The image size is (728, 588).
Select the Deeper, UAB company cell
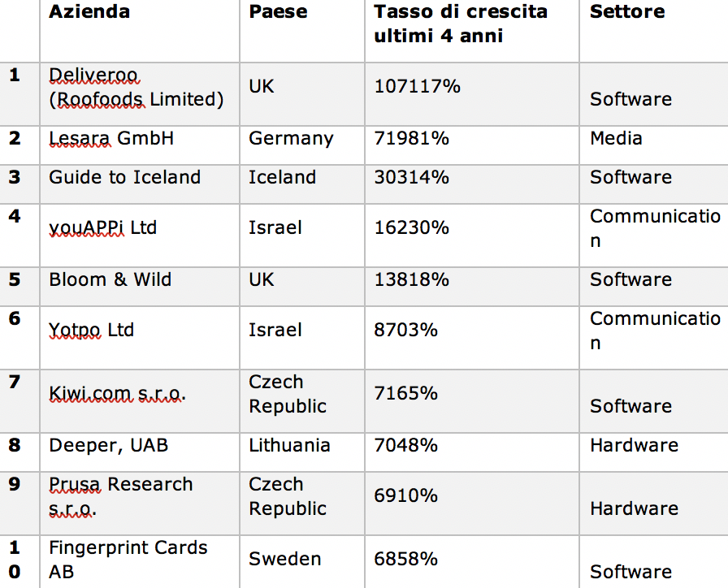tap(108, 446)
